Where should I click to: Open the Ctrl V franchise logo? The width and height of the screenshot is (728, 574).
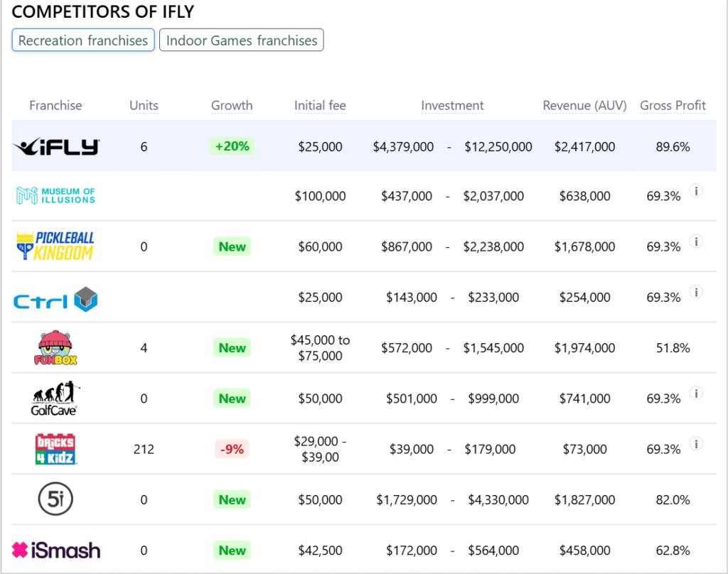[x=55, y=299]
